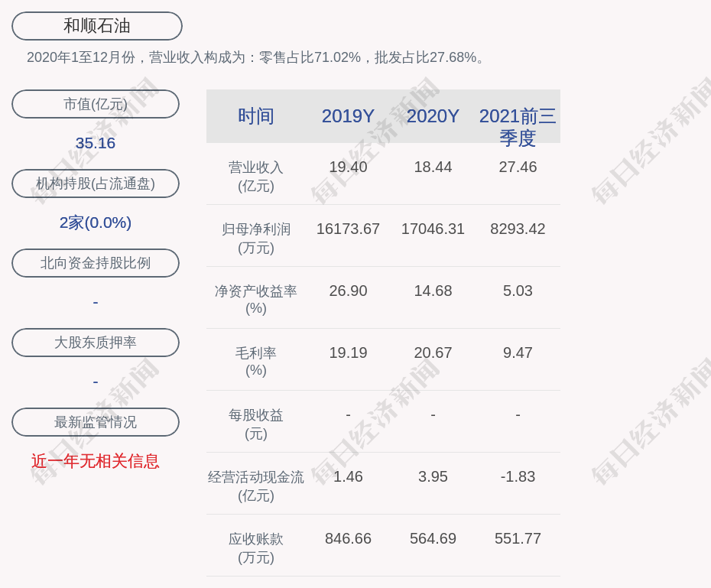Viewport: 711px width, 588px height.
Task: Click the 营业收入(亿元) row label
Action: (x=256, y=176)
